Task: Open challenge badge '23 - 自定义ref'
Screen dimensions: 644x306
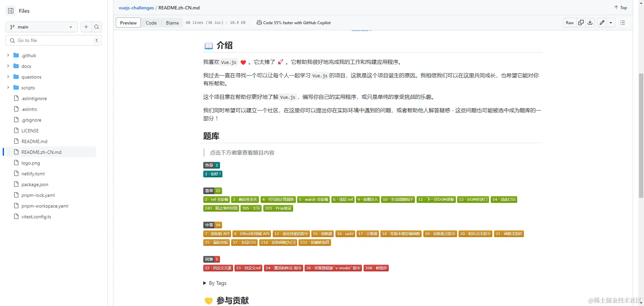Action: tap(248, 268)
